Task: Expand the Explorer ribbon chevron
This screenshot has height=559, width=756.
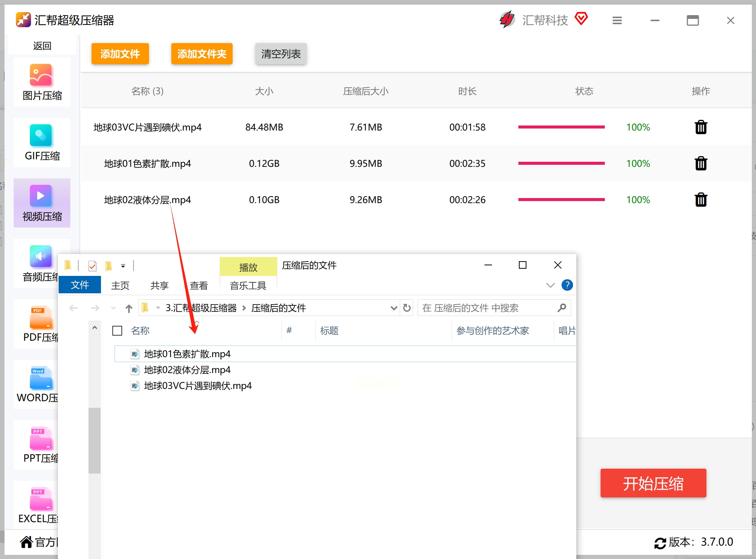Action: [550, 285]
